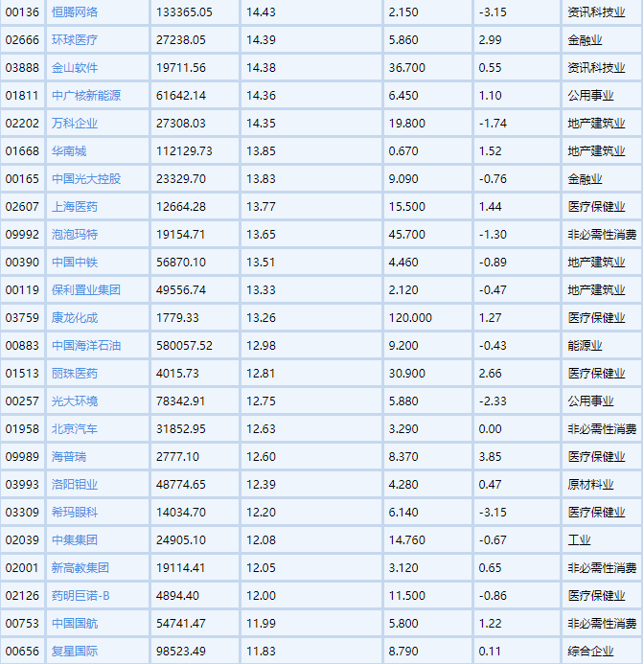The image size is (644, 664).
Task: Click the change value 0.00
Action: click(x=491, y=429)
